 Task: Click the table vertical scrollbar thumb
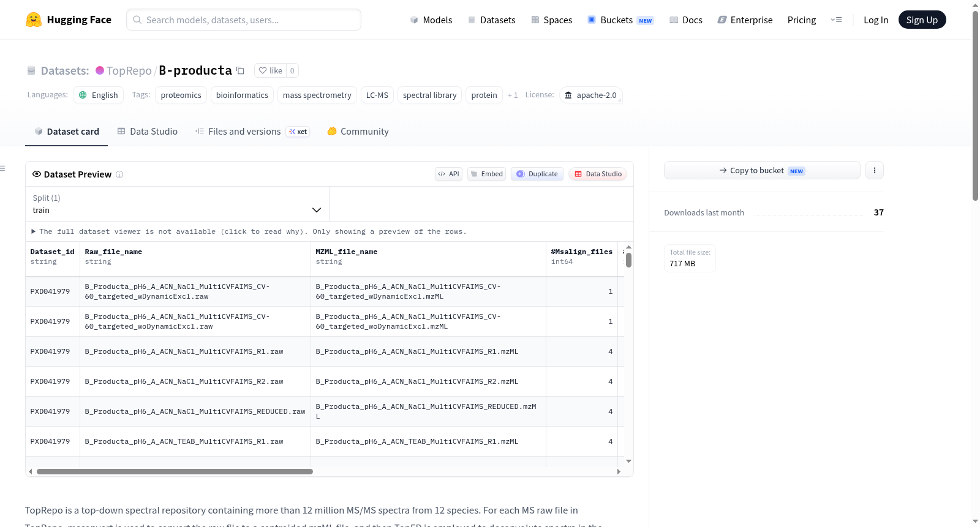point(628,260)
